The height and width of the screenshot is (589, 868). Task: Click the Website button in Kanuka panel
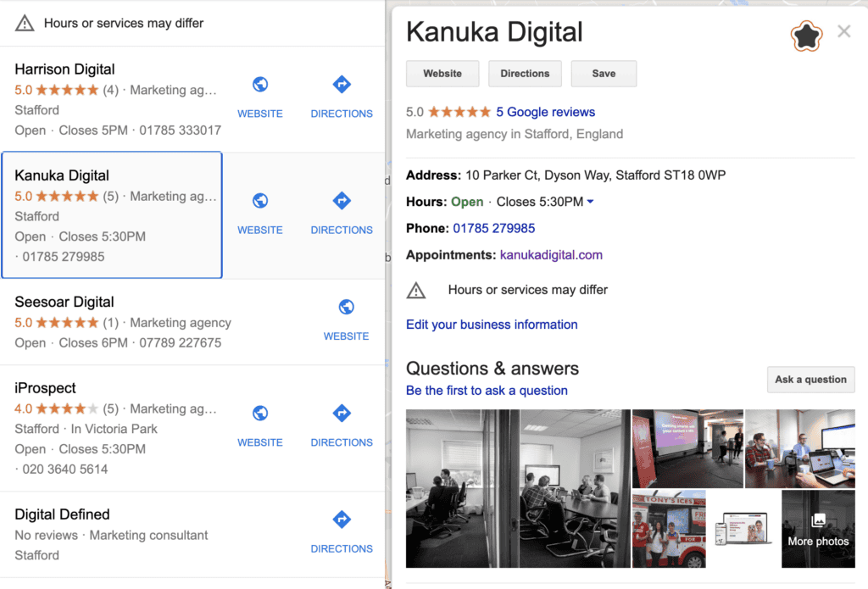click(442, 74)
